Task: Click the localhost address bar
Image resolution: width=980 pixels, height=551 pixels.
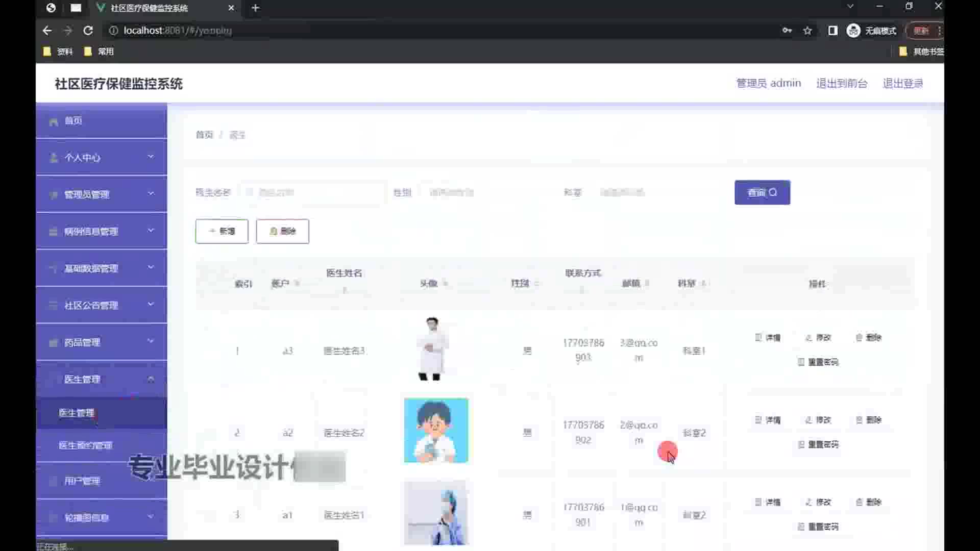Action: click(439, 31)
